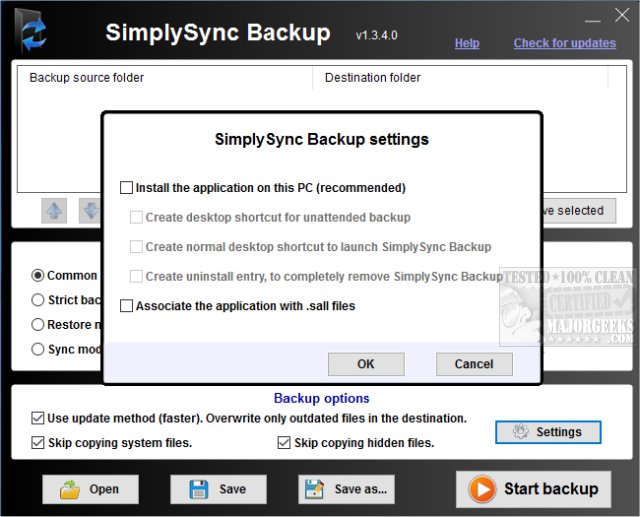Viewport: 640px width, 517px height.
Task: Click OK in the settings dialog
Action: 366,364
